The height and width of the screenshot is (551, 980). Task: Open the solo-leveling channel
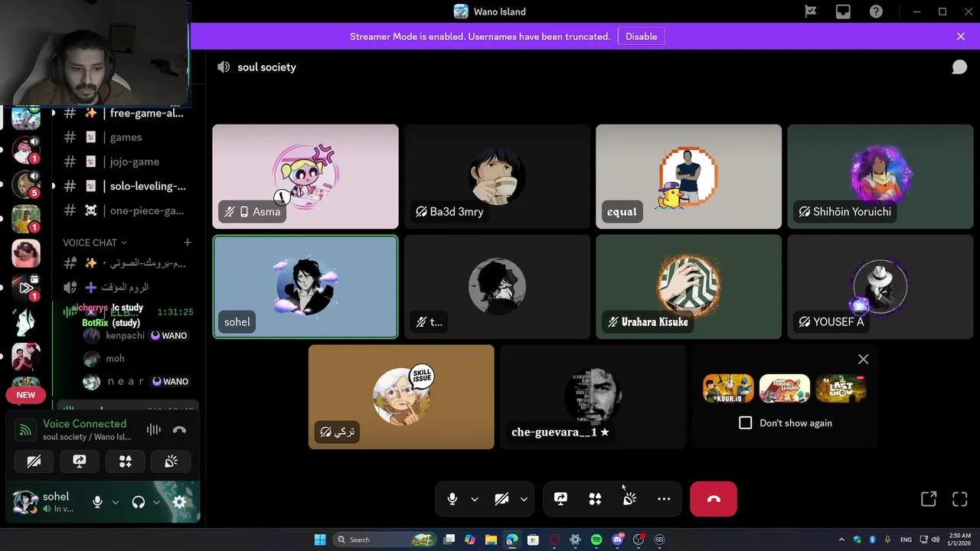[x=126, y=187]
